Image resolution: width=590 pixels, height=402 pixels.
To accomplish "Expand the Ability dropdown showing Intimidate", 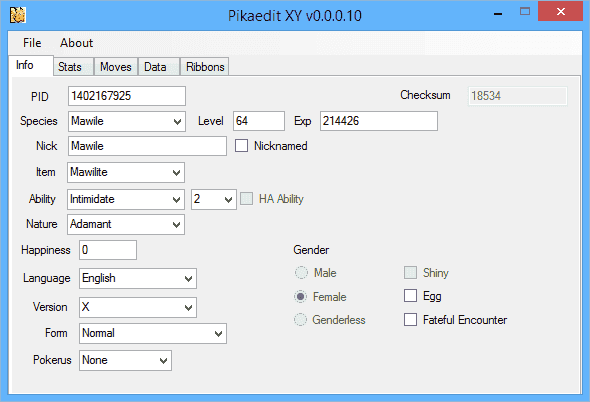I will click(126, 199).
